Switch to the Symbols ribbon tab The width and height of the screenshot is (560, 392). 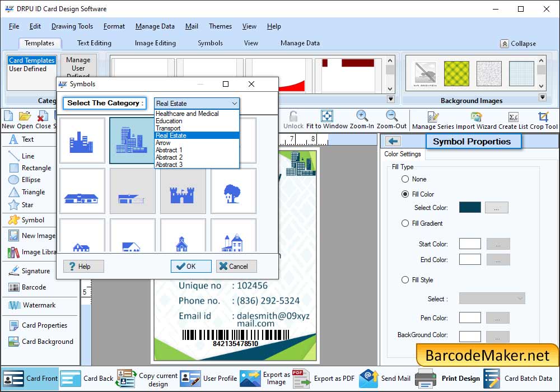(210, 43)
